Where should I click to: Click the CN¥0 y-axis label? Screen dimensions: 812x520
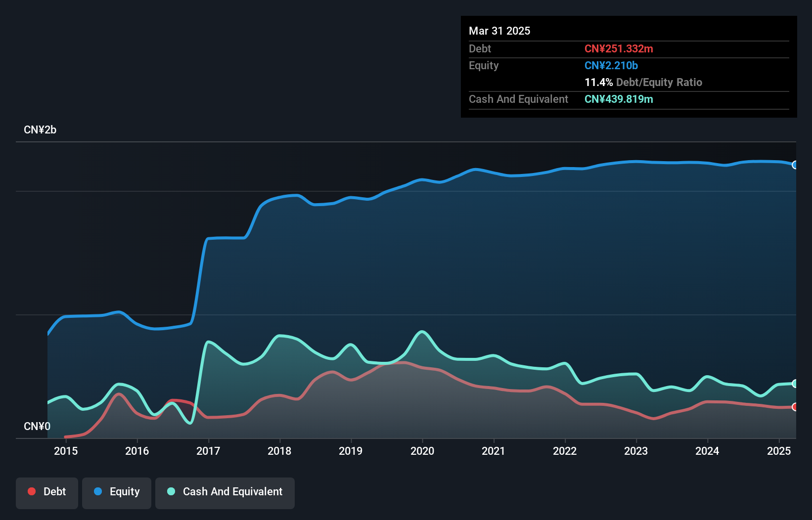[37, 426]
